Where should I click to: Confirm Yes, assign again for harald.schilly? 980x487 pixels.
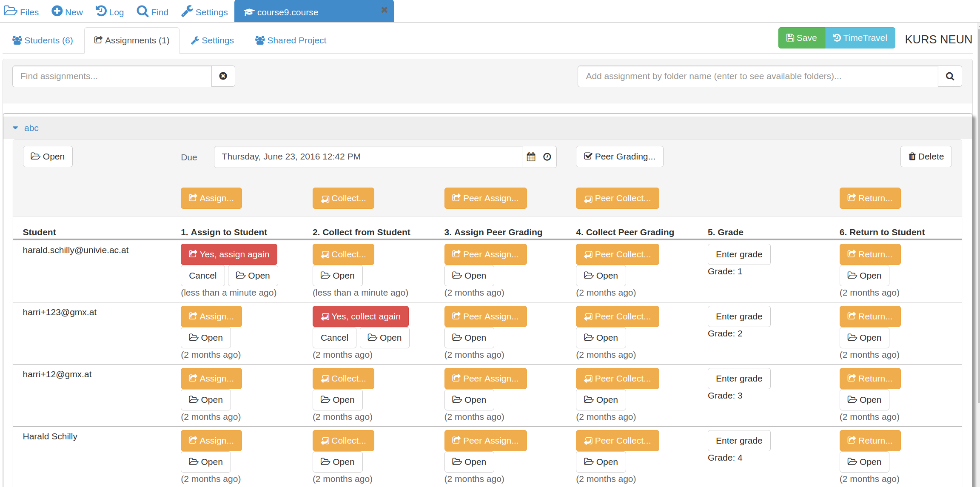tap(229, 254)
